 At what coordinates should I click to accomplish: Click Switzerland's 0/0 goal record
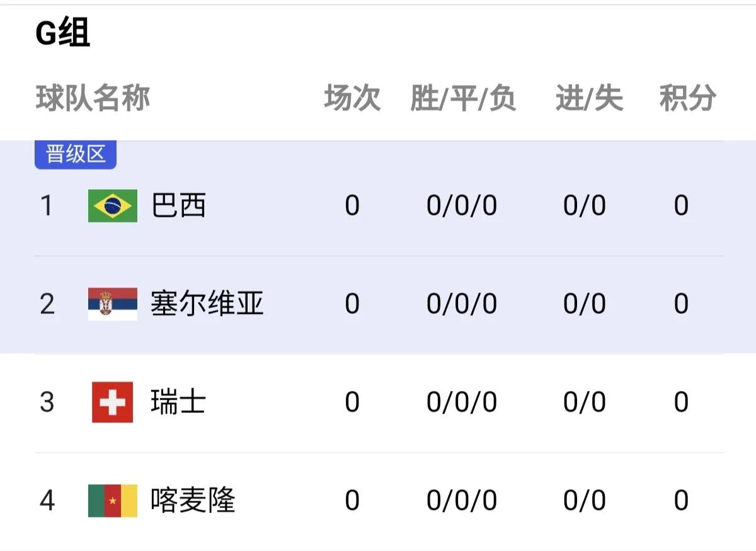coord(585,402)
